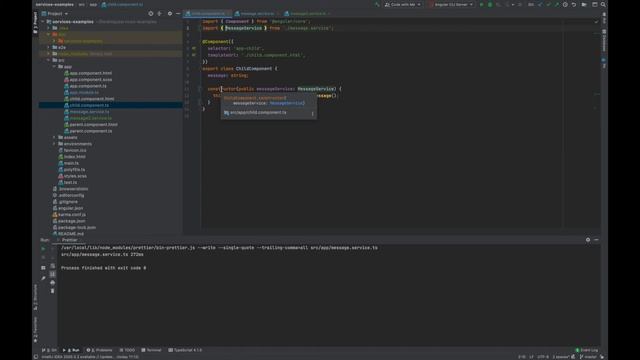The height and width of the screenshot is (360, 640).
Task: Click the trash clear-all icon in Run panel
Action: point(52,291)
